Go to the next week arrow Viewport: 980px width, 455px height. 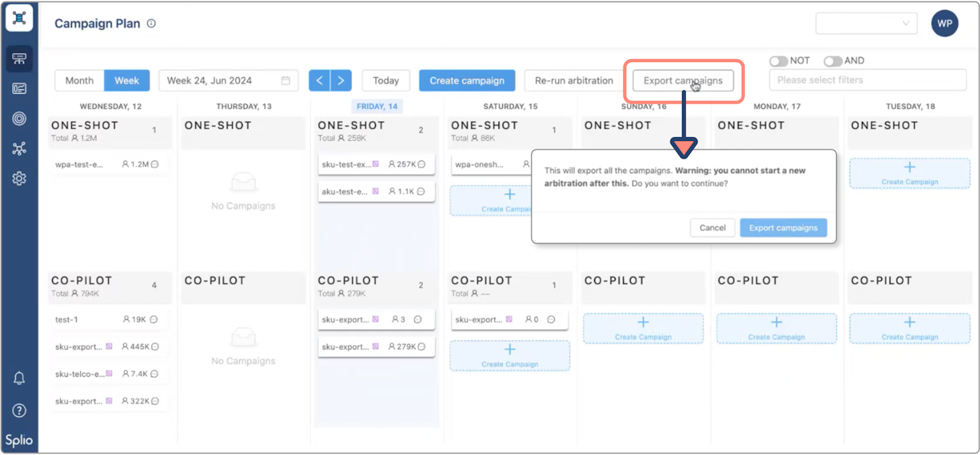[341, 80]
